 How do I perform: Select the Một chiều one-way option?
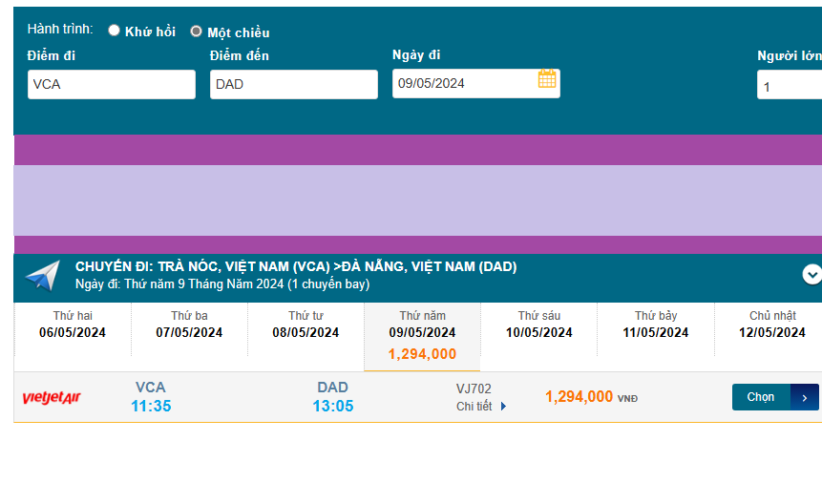[x=197, y=31]
